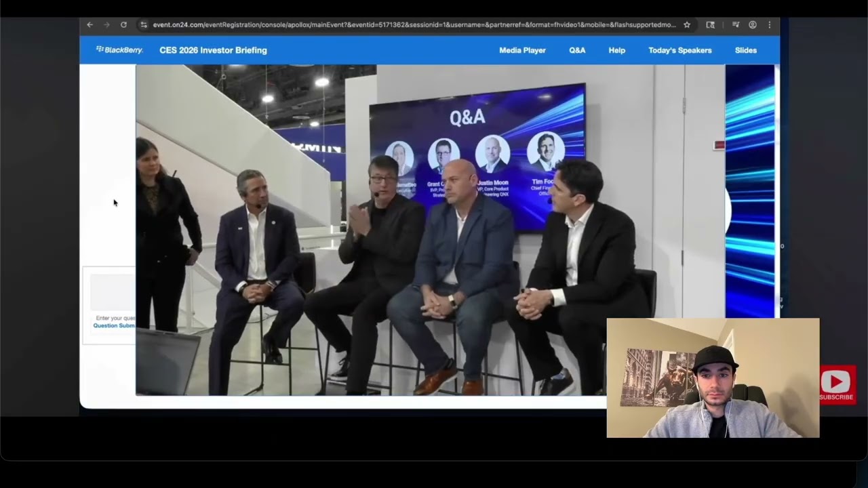Screen dimensions: 868x488
Task: Click the CES 2026 Investor Briefing title
Action: (x=213, y=50)
